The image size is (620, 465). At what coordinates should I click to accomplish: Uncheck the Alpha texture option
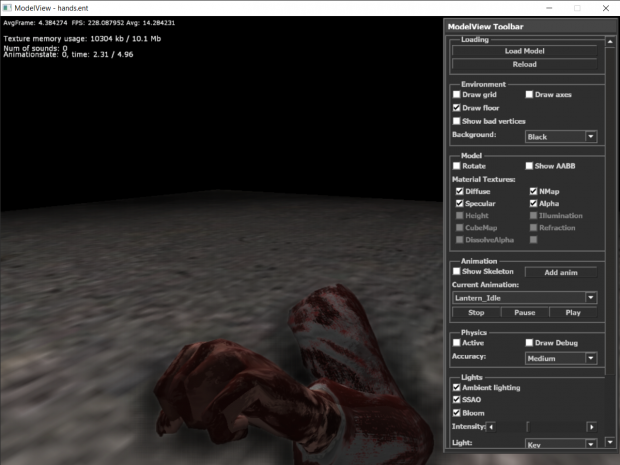click(x=533, y=203)
